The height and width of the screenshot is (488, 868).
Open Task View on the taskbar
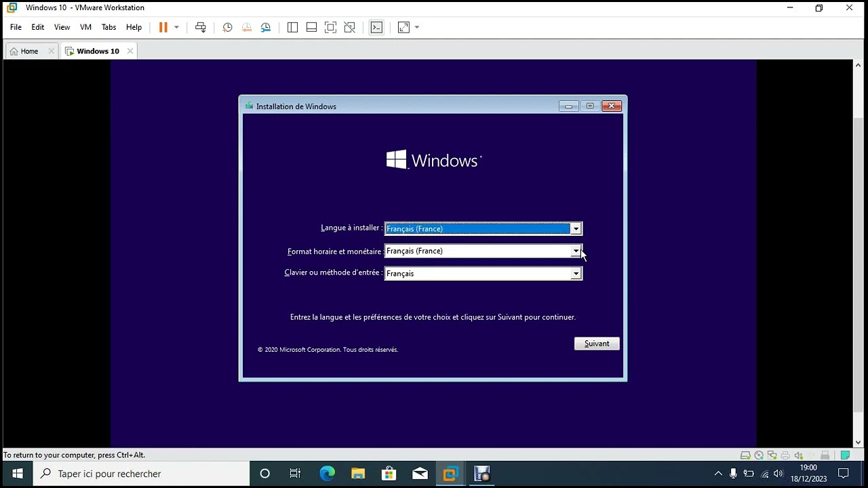[295, 474]
